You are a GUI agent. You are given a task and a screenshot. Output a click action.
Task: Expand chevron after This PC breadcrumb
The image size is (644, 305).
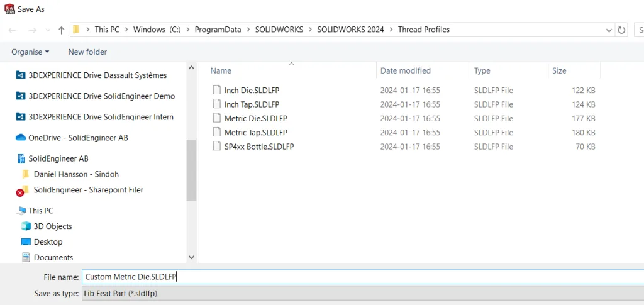(x=126, y=30)
